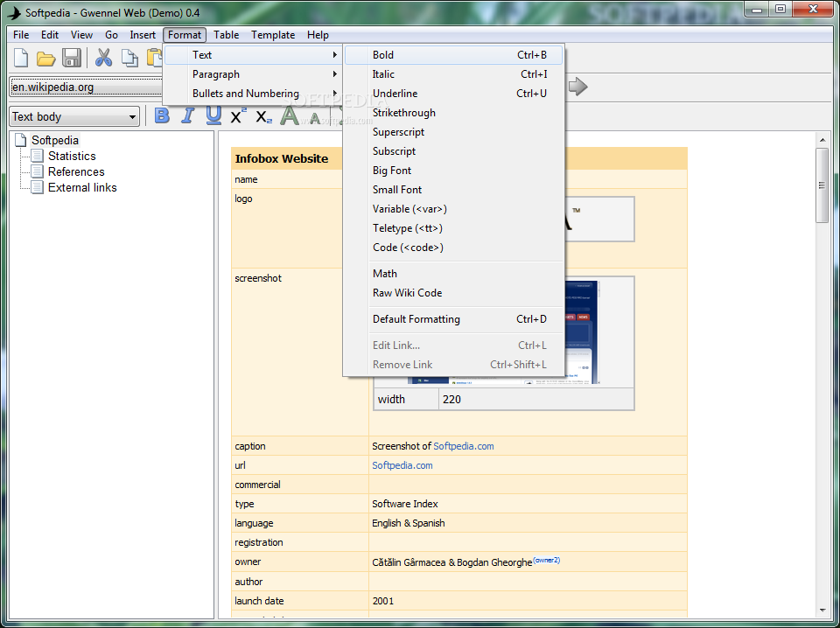Screen dimensions: 840x628
Task: Click the Softpedia root page icon in the tree
Action: (x=21, y=140)
